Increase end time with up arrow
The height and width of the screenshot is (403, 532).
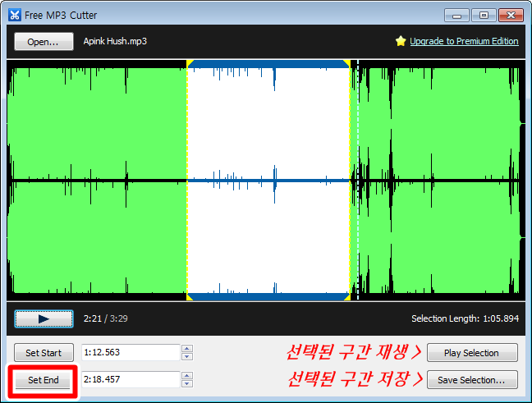point(187,376)
